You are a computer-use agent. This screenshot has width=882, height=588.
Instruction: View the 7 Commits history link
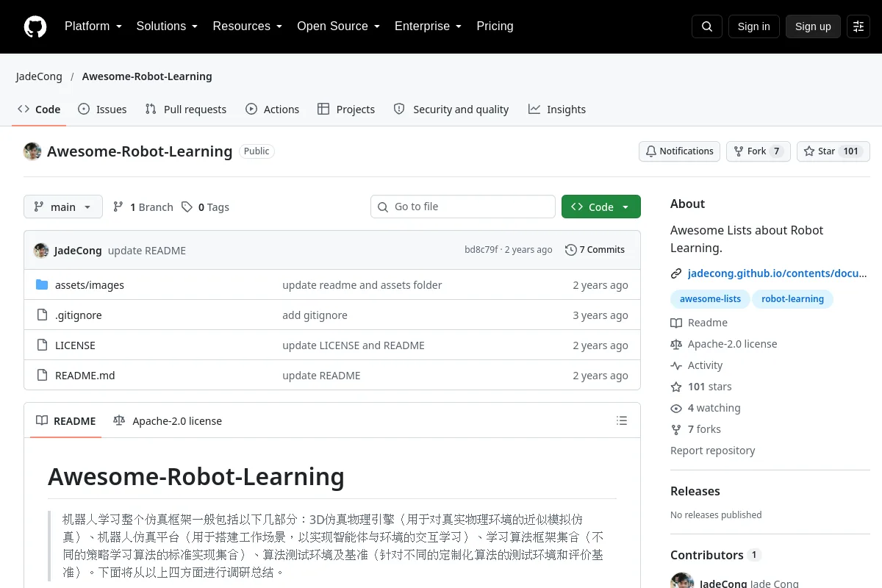pyautogui.click(x=595, y=250)
